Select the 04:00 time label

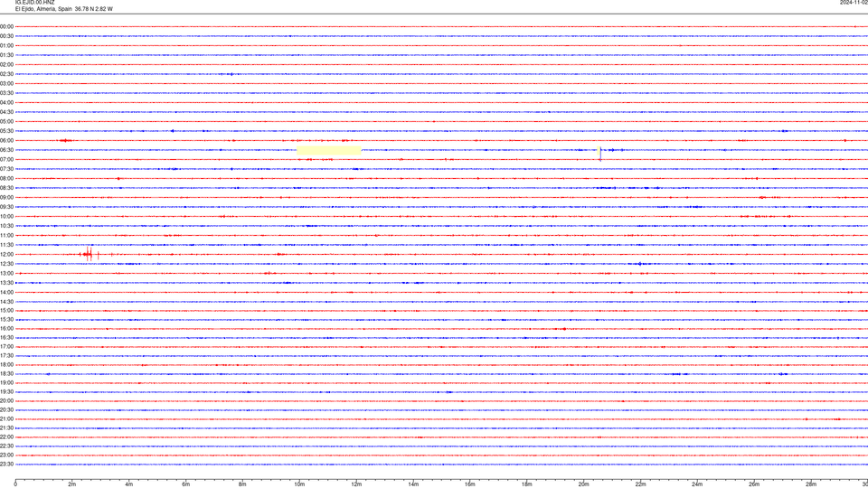coord(6,102)
